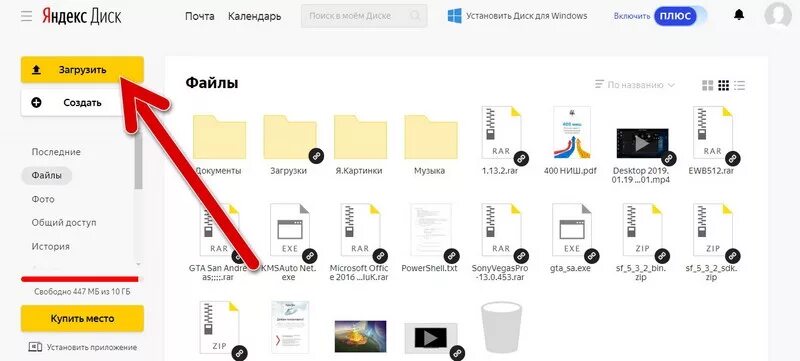Select the Загрузки folder

coord(290,137)
